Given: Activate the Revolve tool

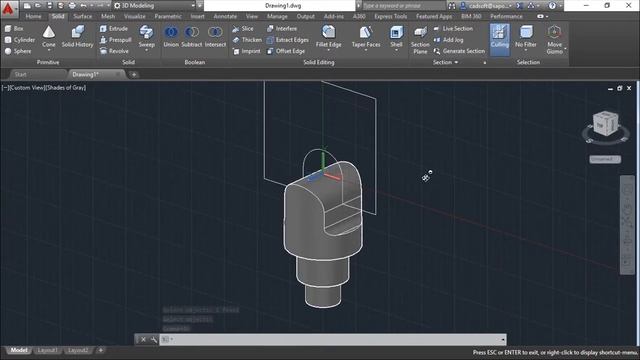Looking at the screenshot, I should (x=114, y=51).
